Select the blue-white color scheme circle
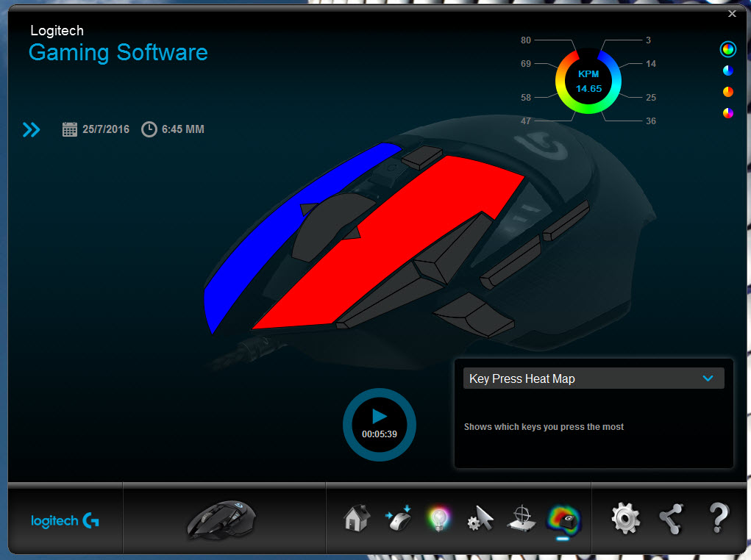Screen dimensions: 751x560 [728, 71]
